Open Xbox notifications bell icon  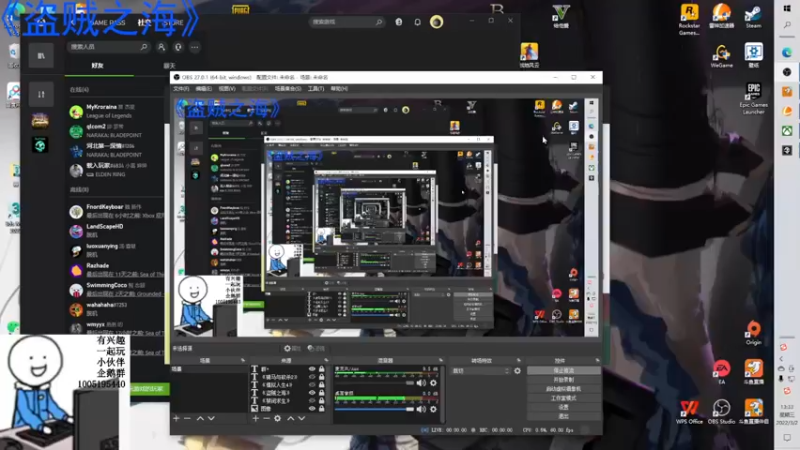coord(417,22)
